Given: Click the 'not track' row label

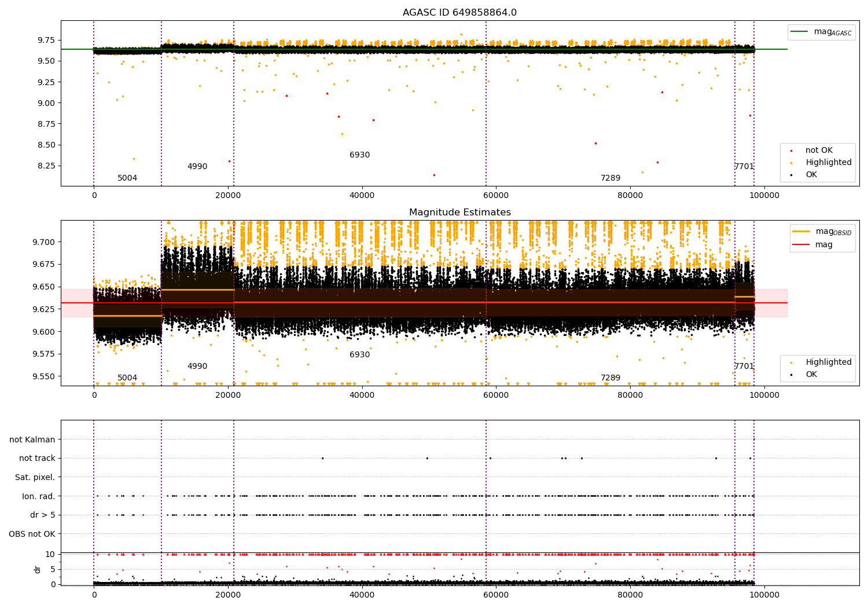Looking at the screenshot, I should click(37, 459).
